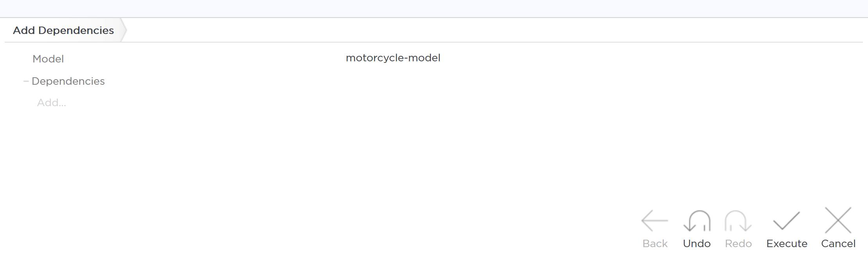Image resolution: width=868 pixels, height=260 pixels.
Task: Select the Add Dependencies breadcrumb tab
Action: [63, 30]
